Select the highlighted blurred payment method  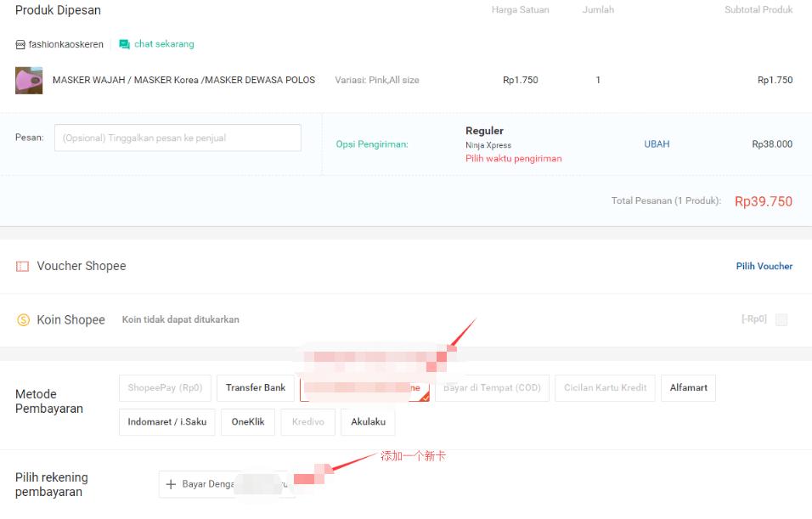[x=364, y=388]
